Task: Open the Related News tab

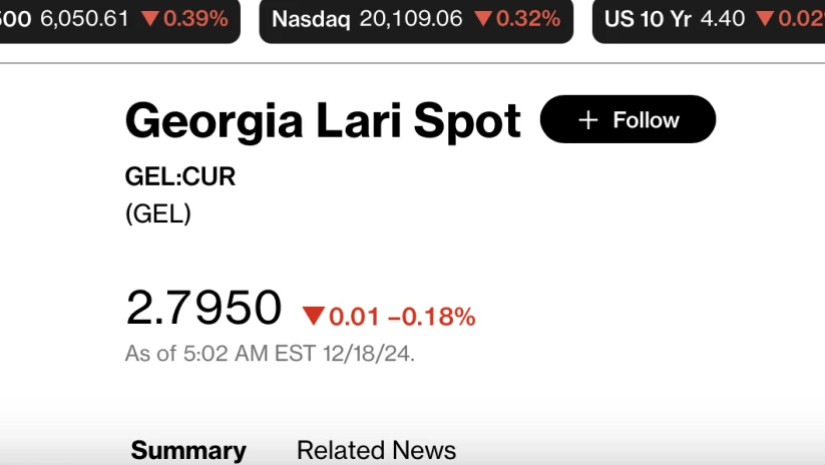Action: tap(376, 450)
